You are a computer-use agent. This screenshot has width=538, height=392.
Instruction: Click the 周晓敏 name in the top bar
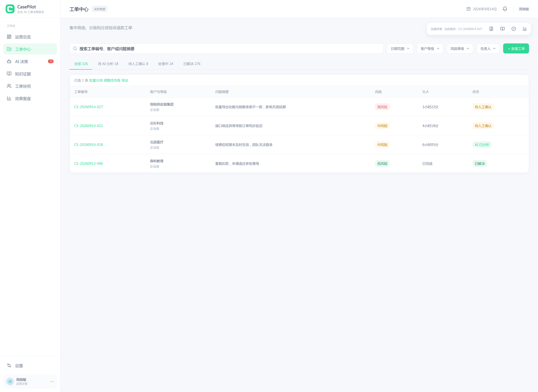coord(524,9)
